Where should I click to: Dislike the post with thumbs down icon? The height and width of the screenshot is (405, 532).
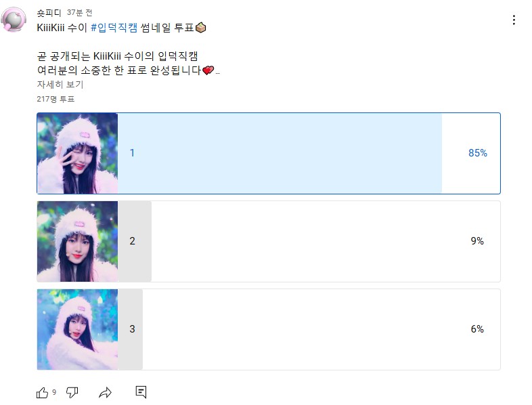click(x=72, y=392)
